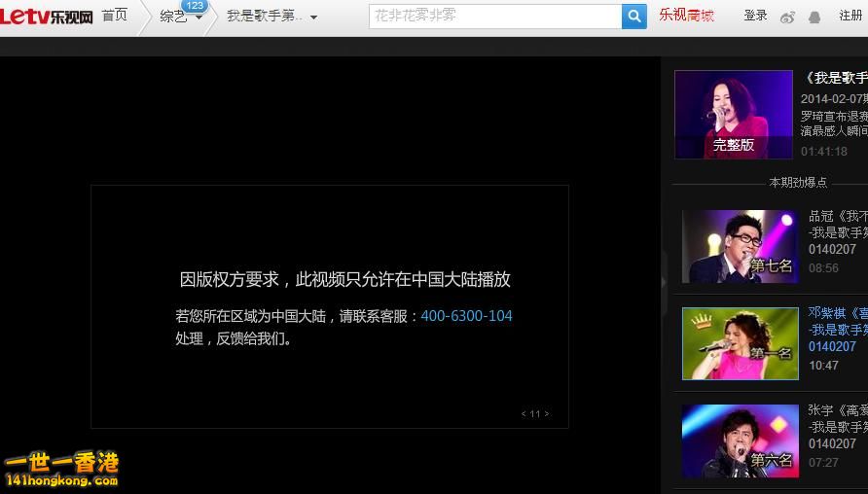Play the 第七名 品冠 video thumbnail

[x=740, y=246]
